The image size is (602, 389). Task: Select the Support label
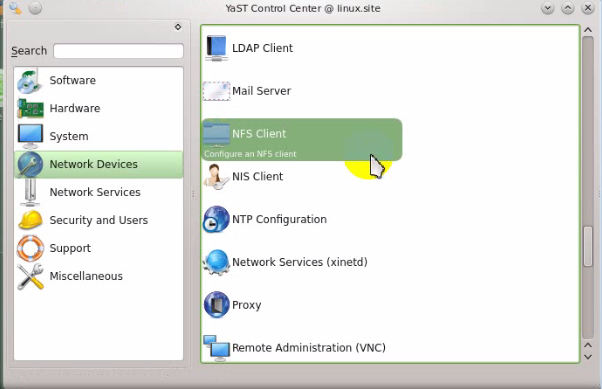70,248
